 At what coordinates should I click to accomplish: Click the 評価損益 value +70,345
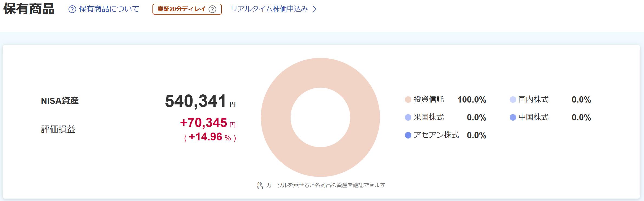204,123
